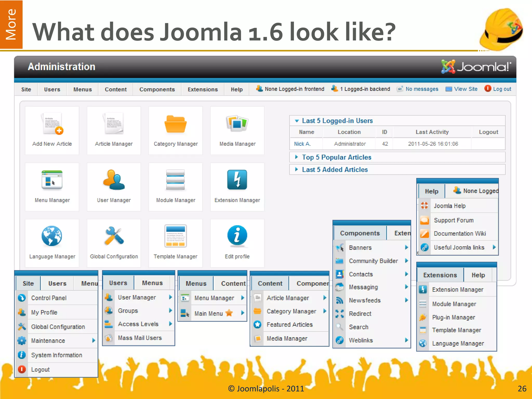Open the Media Manager icon
Screen dimensions: 532x399
click(237, 123)
